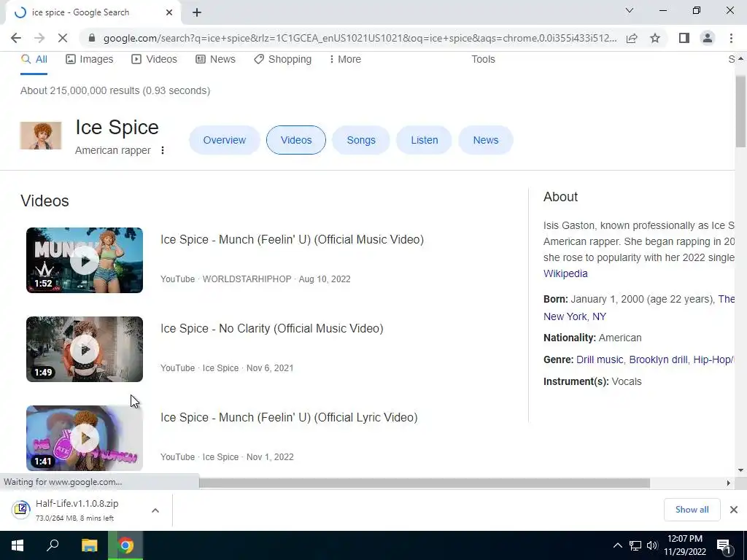Select the All results tab
747x560 pixels.
click(x=34, y=59)
